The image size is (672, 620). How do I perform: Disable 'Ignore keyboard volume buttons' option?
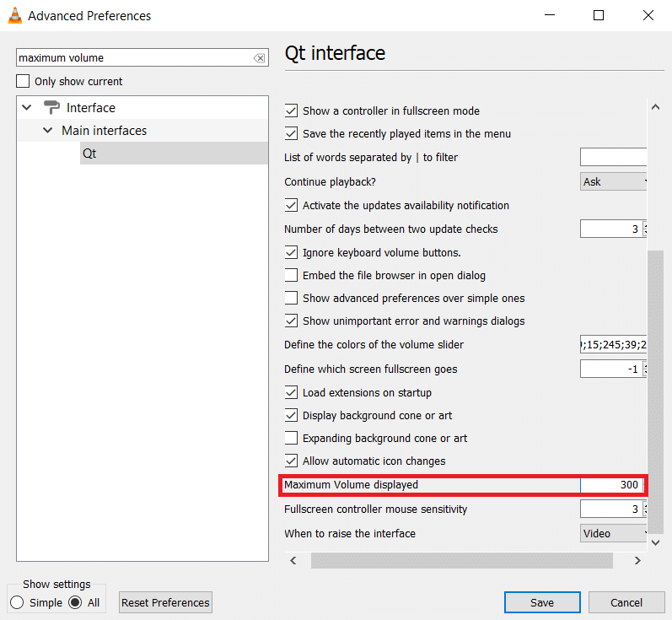[x=292, y=252]
